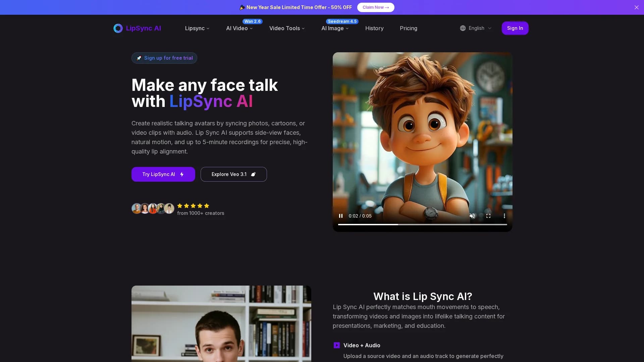Click the Try LipSync AI button
The width and height of the screenshot is (644, 362).
coord(163,174)
